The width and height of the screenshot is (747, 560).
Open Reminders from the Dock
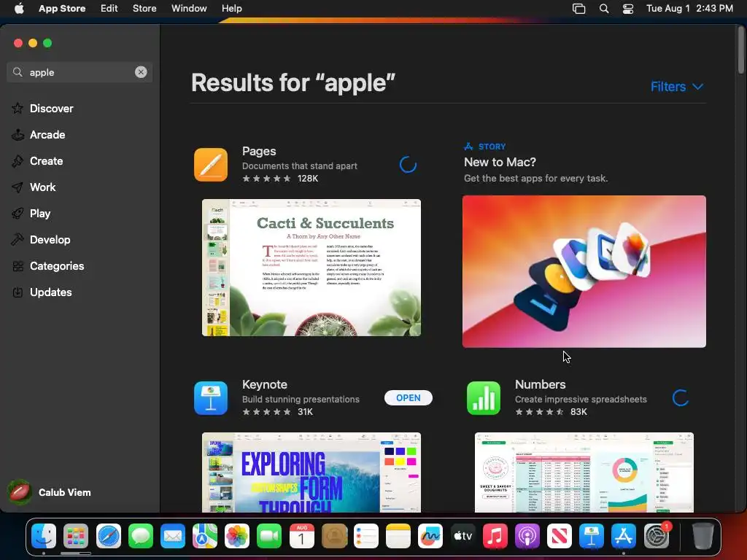pyautogui.click(x=366, y=536)
